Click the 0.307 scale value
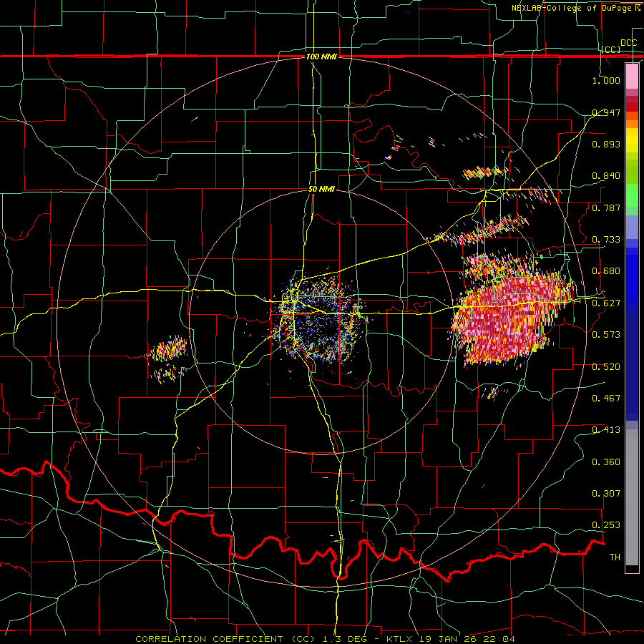The image size is (644, 644). [606, 493]
